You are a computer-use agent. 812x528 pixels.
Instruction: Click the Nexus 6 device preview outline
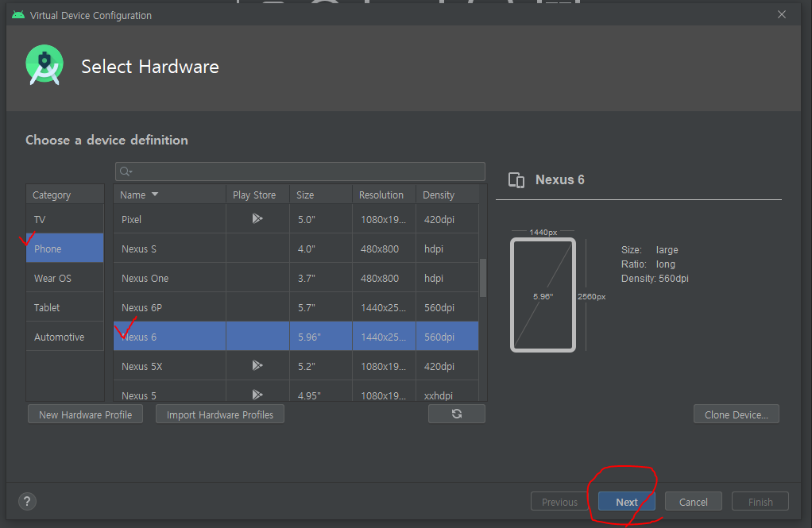(543, 295)
